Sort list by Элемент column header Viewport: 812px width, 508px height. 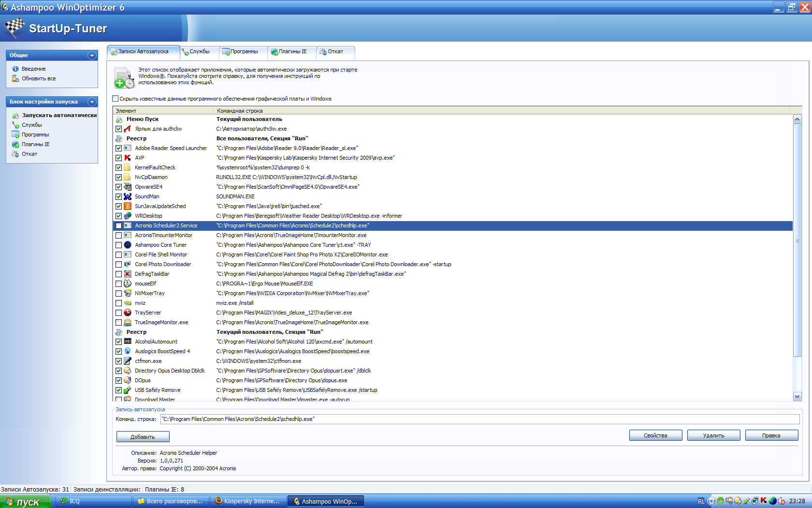click(x=163, y=111)
